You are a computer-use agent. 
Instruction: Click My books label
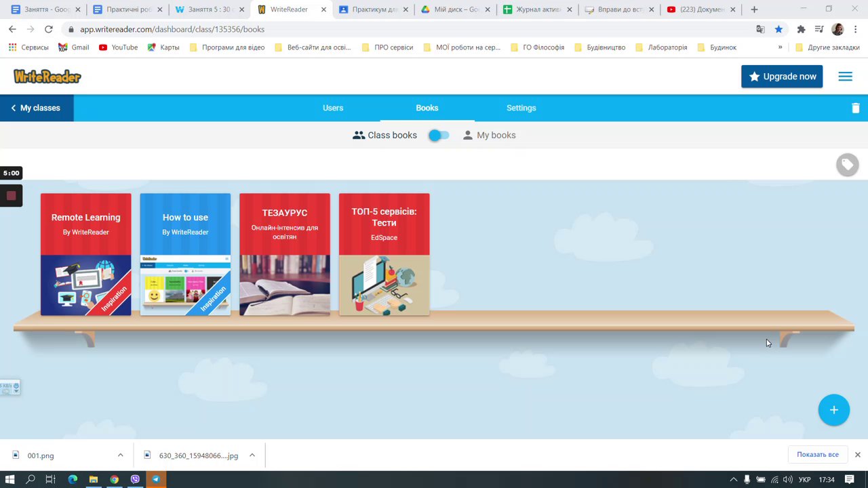coord(496,136)
